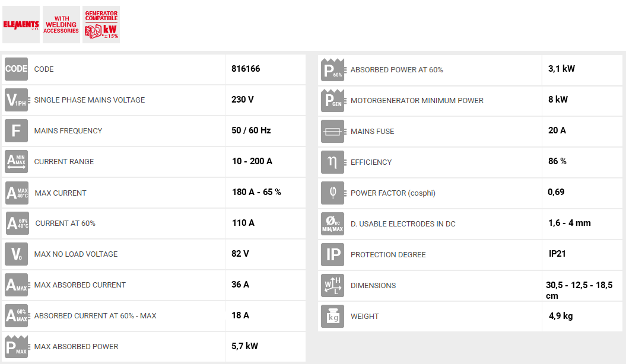The image size is (626, 364).
Task: Click the weight kg icon
Action: [x=332, y=316]
